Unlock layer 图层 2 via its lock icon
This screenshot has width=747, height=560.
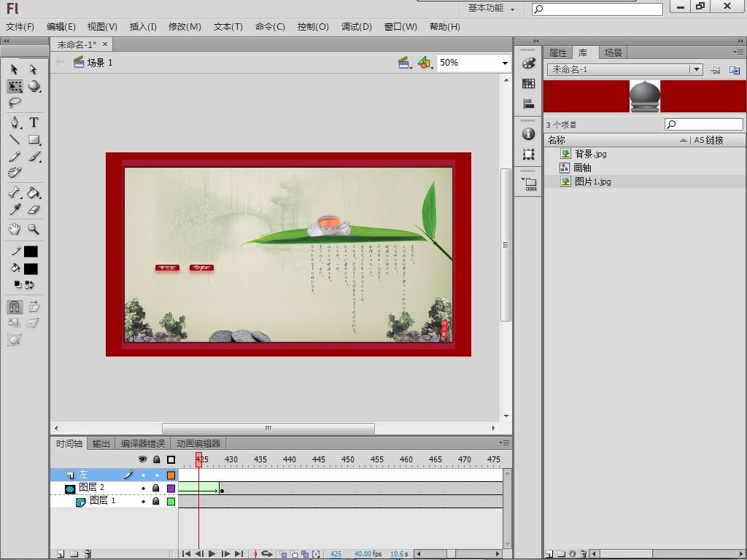point(155,488)
